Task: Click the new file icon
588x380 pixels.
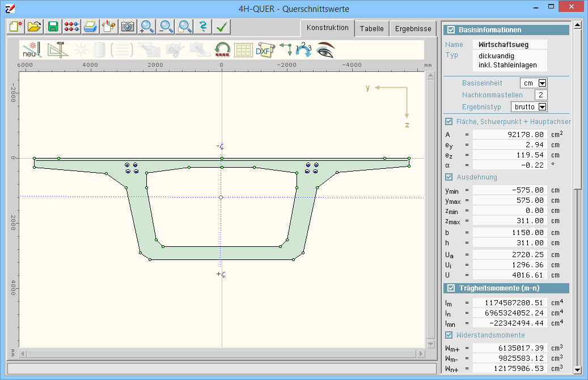Action: click(16, 27)
